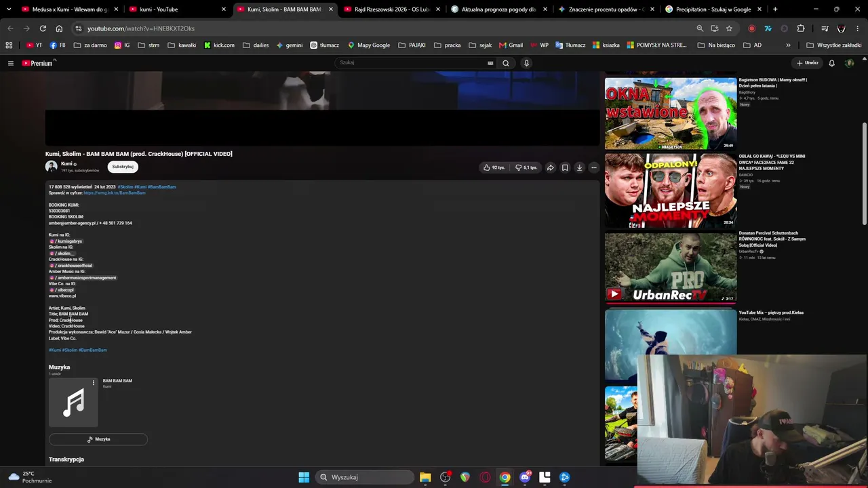
Task: Open the wmg.lnk.to/BamBamBam link
Action: pyautogui.click(x=115, y=193)
